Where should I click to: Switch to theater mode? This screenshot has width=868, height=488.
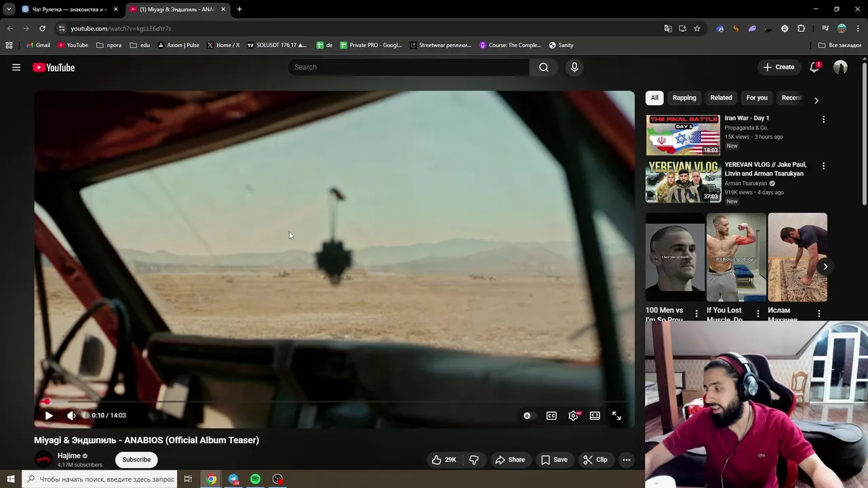[595, 415]
